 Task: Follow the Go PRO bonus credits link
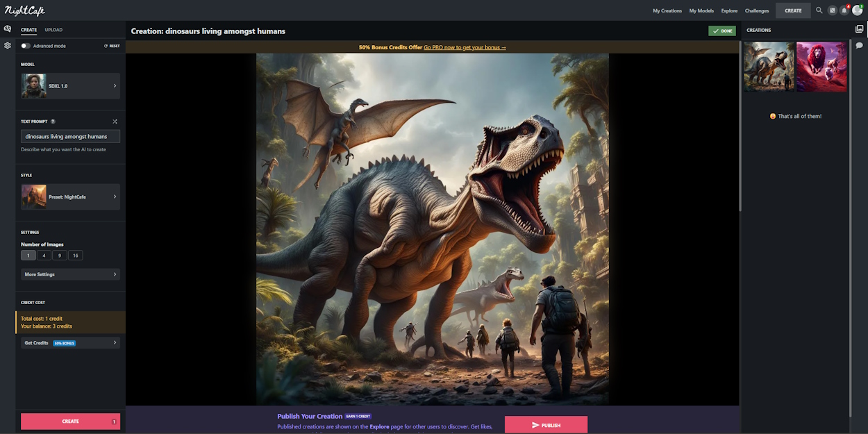pos(465,47)
